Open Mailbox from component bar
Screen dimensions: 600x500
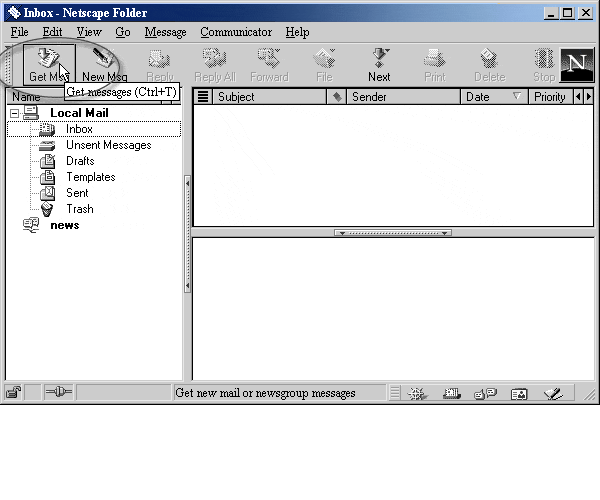[x=452, y=393]
